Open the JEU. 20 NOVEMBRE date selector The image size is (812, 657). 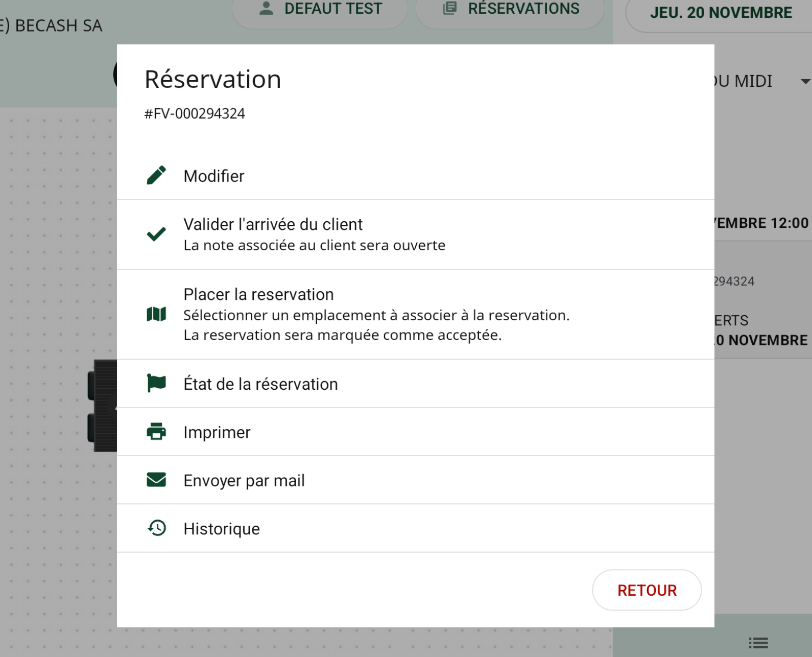pos(720,13)
